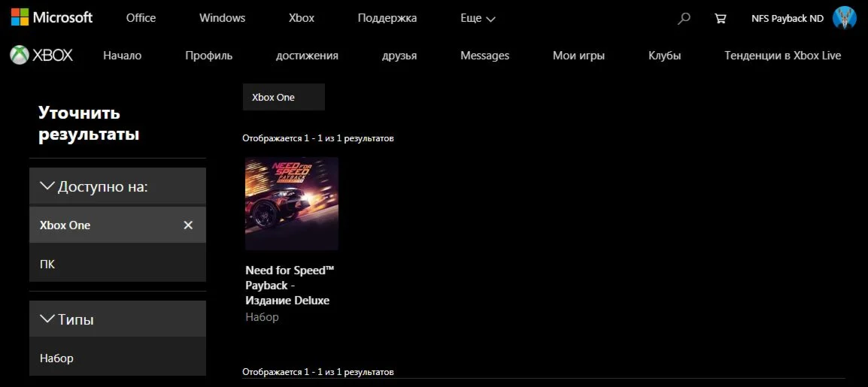The image size is (868, 387).
Task: Collapse the Типы section
Action: point(117,319)
